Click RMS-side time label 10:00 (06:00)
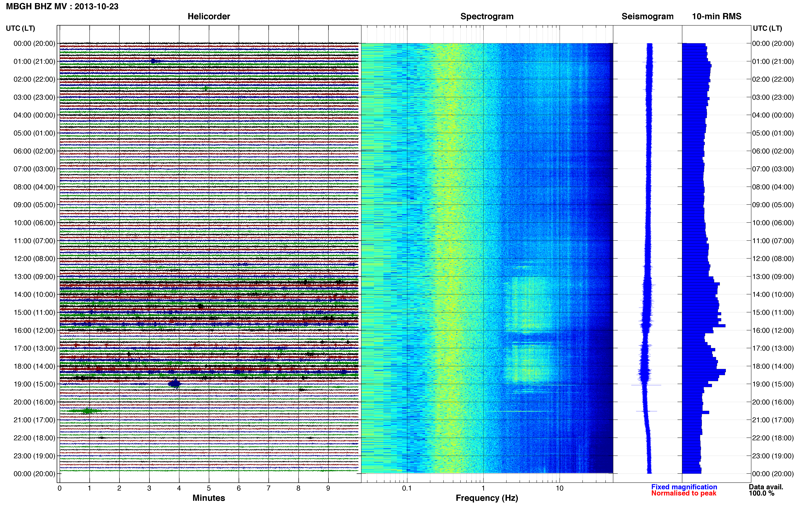Screen dimensions: 812x508 pos(773,223)
